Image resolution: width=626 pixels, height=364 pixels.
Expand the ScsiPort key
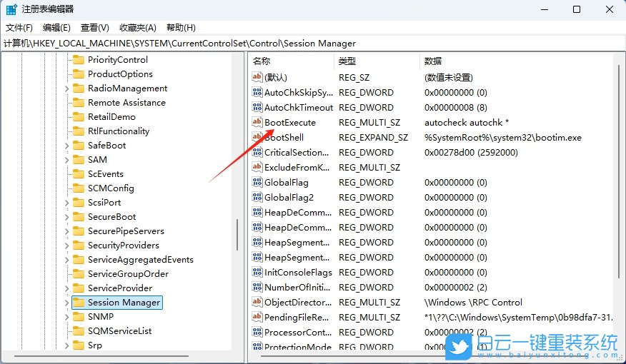pyautogui.click(x=66, y=203)
